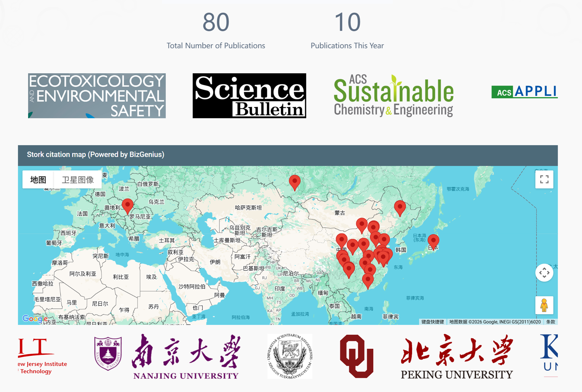
Task: Select the Nanjing University logo
Action: pos(167,356)
